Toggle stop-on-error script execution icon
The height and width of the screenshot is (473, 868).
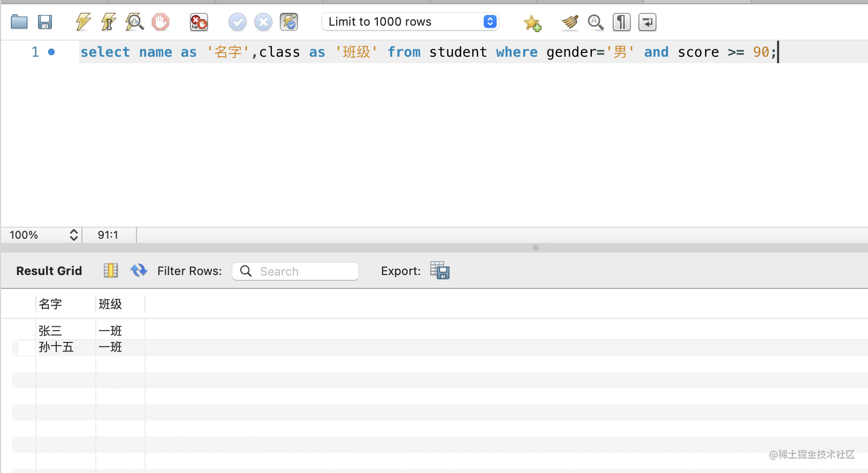[199, 22]
